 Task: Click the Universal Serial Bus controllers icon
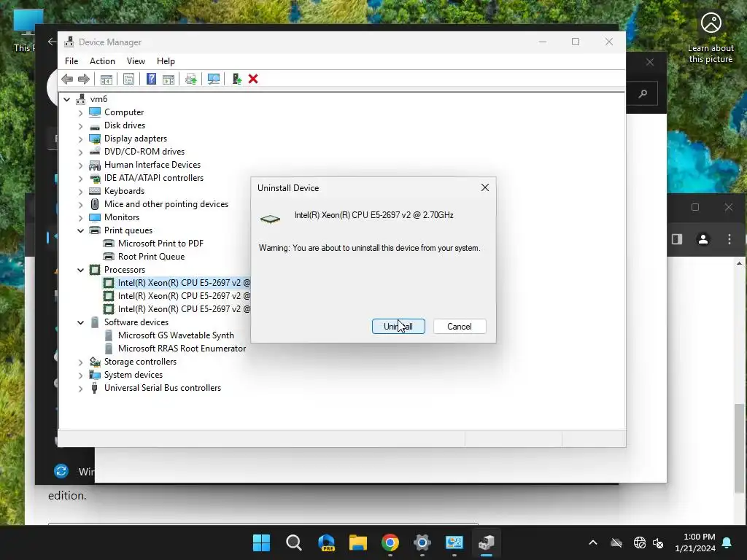click(95, 388)
